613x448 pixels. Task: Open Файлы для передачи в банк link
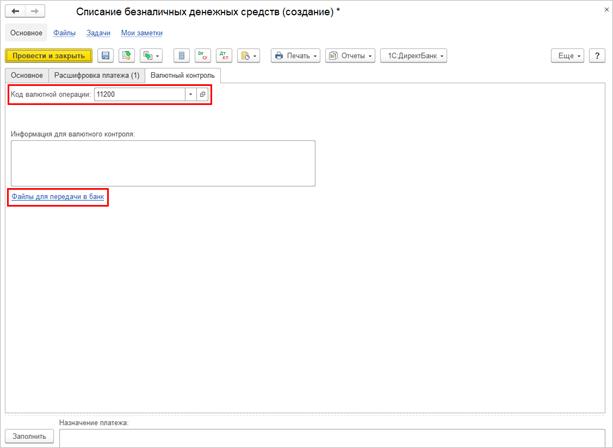click(x=57, y=197)
